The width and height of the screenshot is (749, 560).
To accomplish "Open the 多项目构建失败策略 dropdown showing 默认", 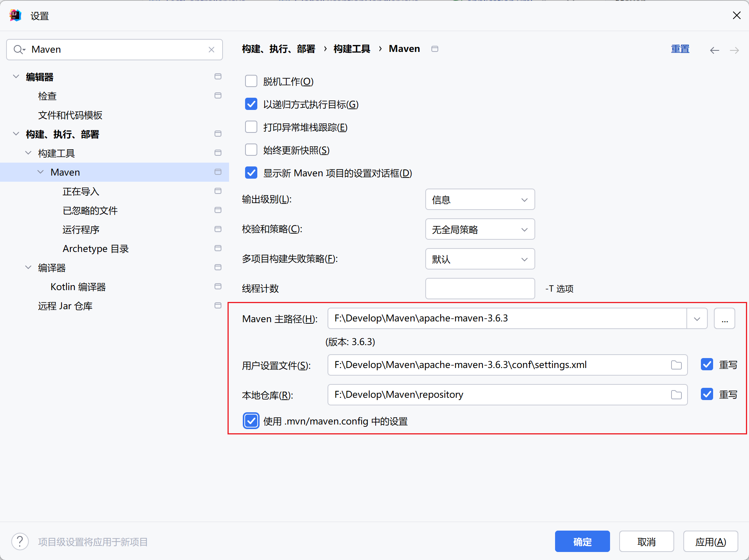I will [480, 259].
